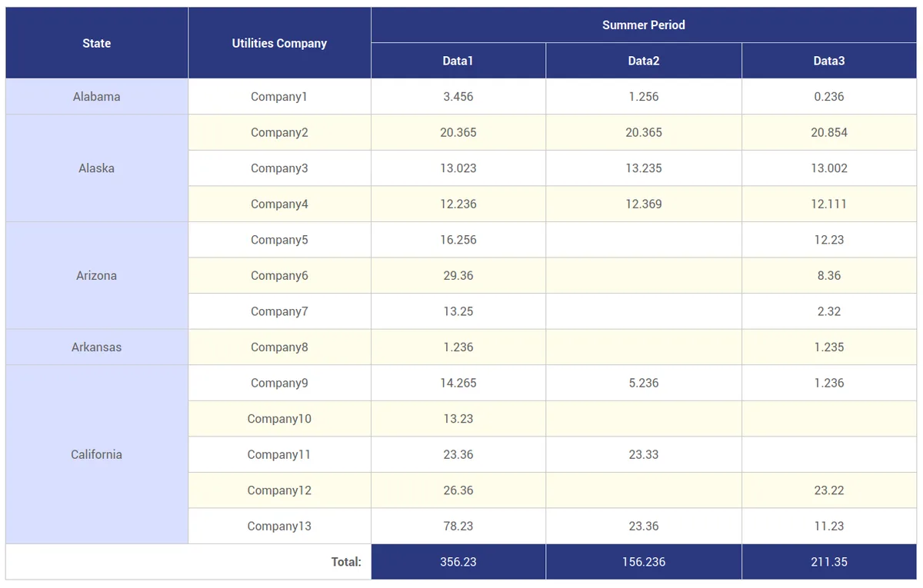Select value 2.32 in Company7 row

pyautogui.click(x=829, y=311)
